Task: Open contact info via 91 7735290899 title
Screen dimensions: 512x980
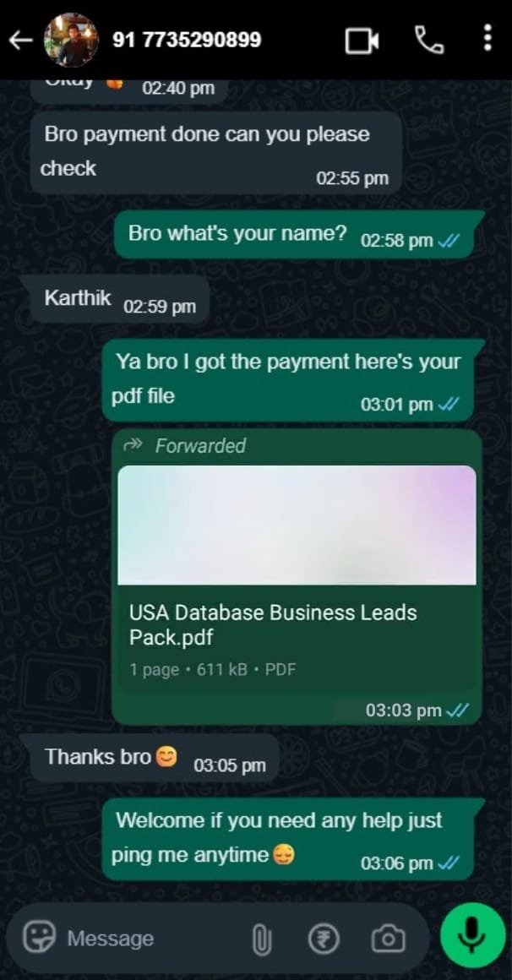Action: point(187,40)
